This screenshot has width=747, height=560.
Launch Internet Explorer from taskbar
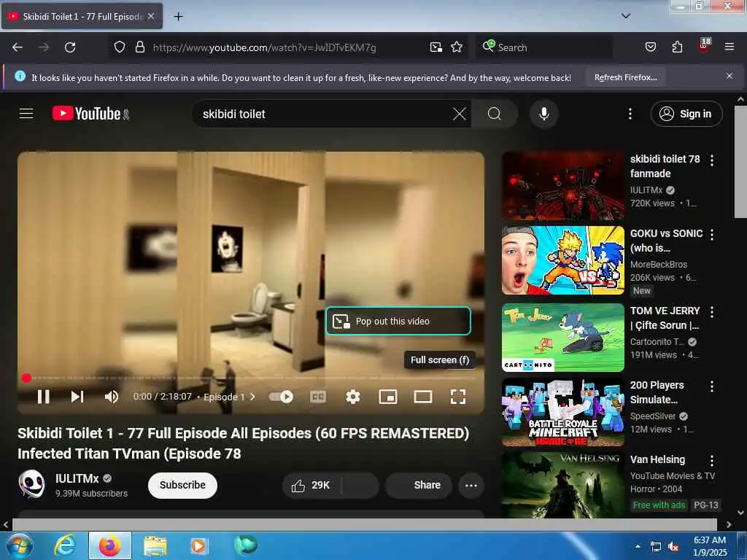pos(65,546)
